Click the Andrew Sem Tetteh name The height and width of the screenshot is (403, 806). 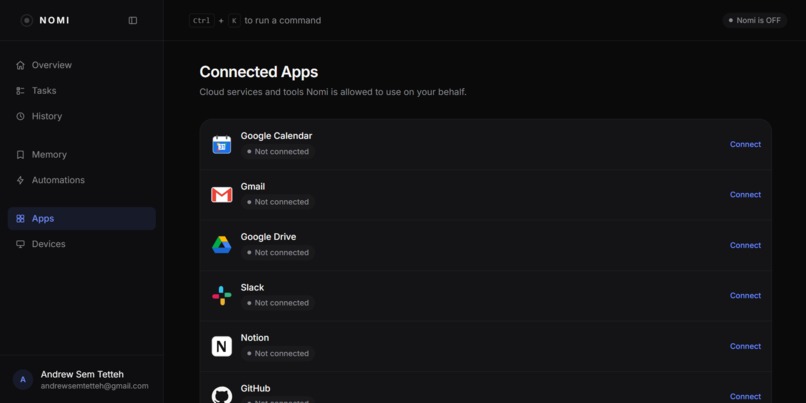pyautogui.click(x=82, y=374)
